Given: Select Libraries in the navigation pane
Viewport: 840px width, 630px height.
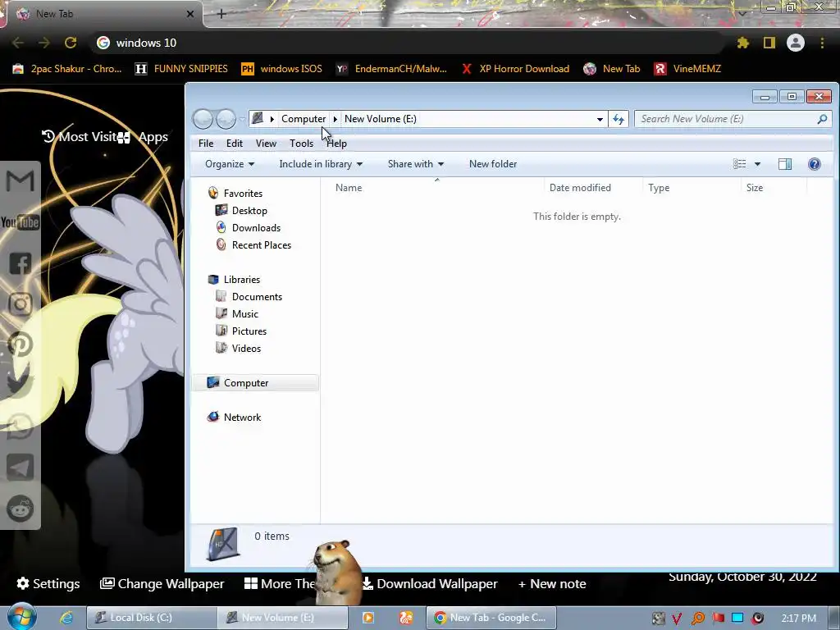Looking at the screenshot, I should [242, 280].
